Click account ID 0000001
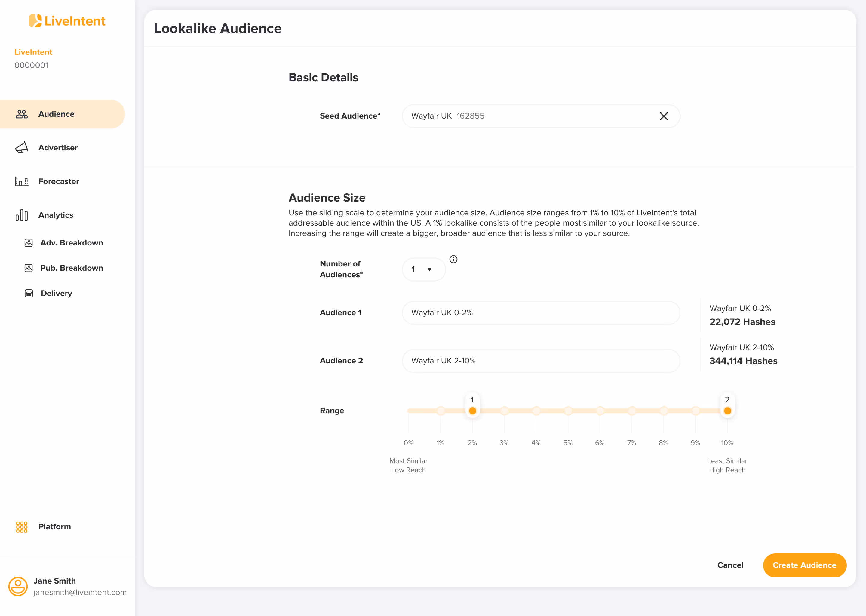This screenshot has width=866, height=616. (x=32, y=65)
